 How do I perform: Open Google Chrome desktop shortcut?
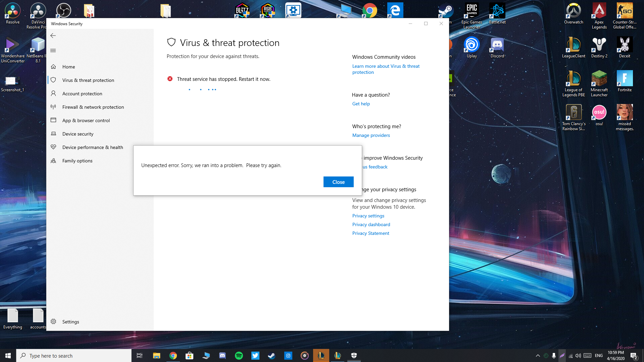[369, 10]
